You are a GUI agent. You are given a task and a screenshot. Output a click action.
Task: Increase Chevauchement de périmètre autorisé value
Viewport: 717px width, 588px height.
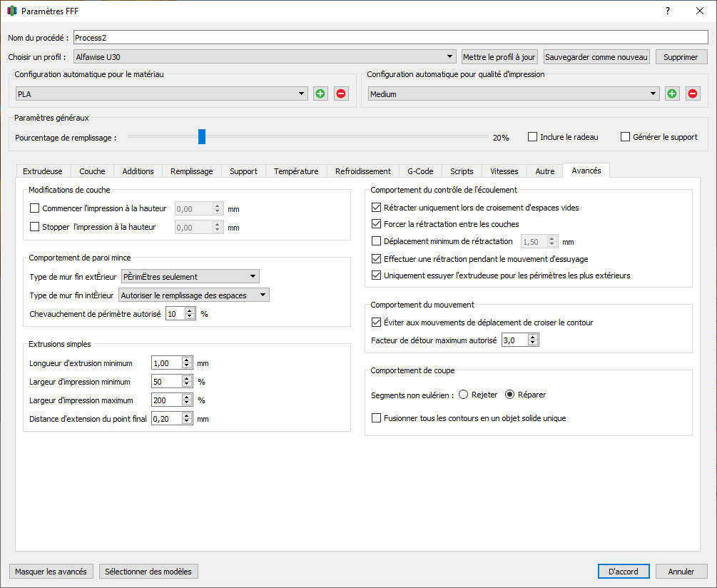[x=190, y=311]
